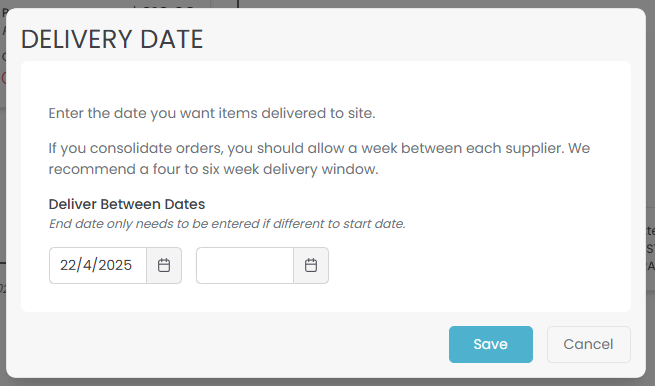Open the end date calendar picker

(311, 265)
